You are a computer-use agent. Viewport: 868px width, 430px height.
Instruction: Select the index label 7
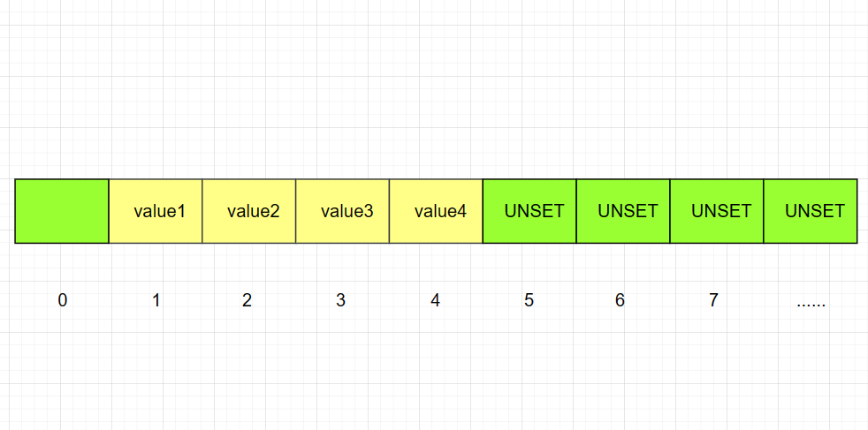pyautogui.click(x=713, y=300)
